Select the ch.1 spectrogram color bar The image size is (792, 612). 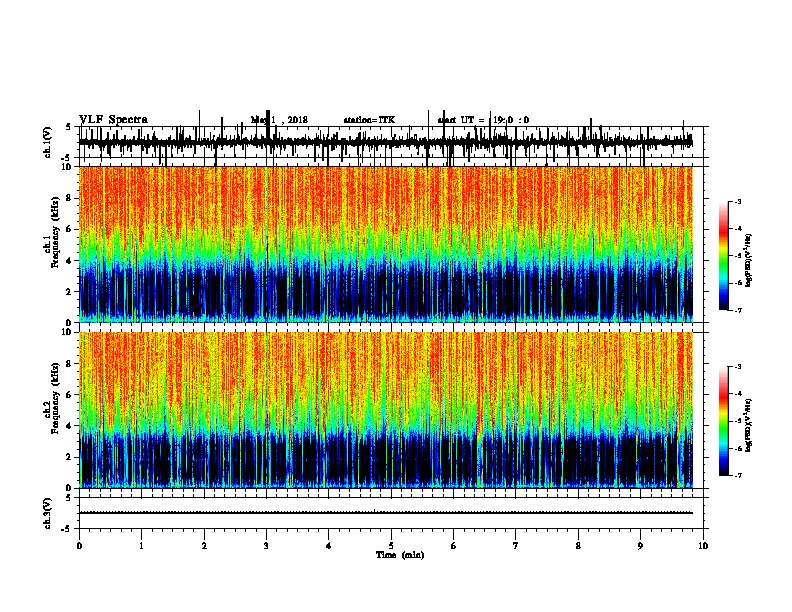pyautogui.click(x=723, y=256)
